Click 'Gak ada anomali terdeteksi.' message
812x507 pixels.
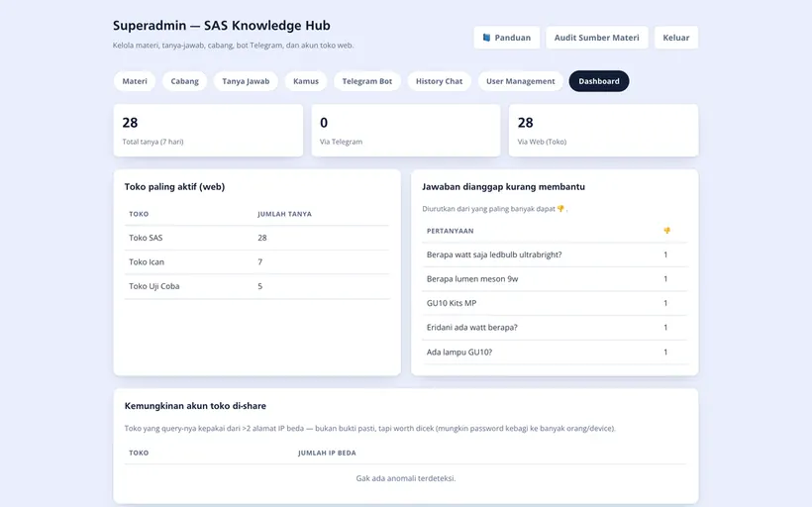(405, 478)
